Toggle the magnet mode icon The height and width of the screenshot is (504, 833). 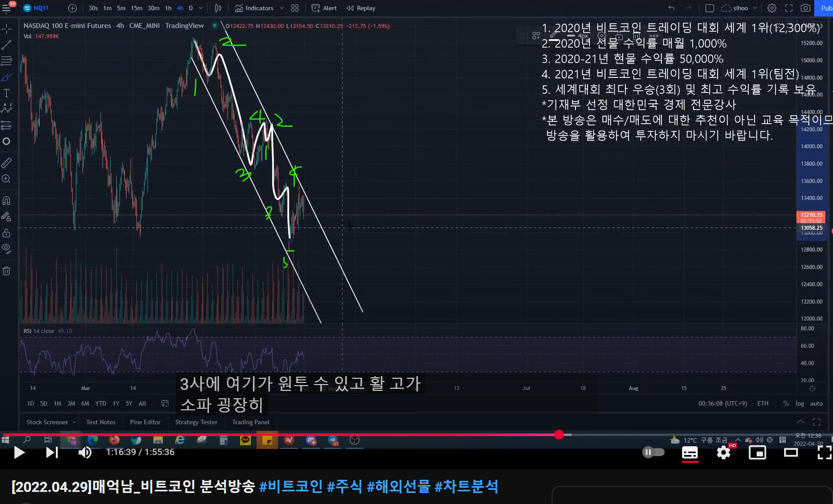click(x=7, y=200)
